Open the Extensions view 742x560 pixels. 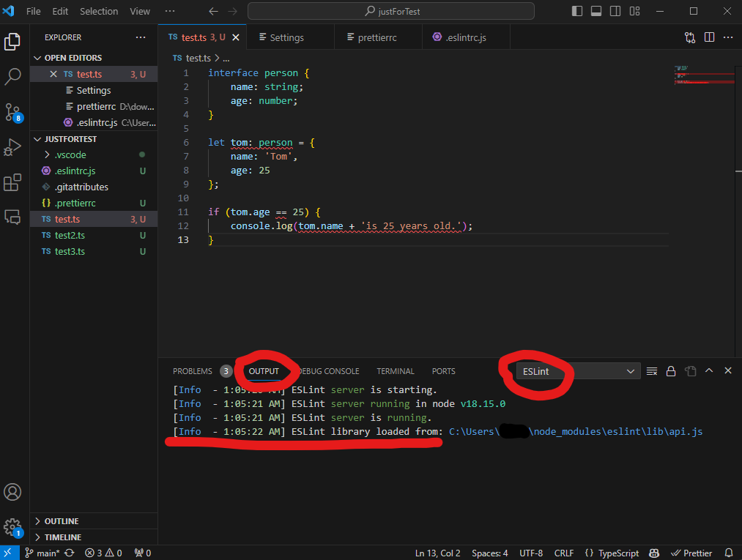click(x=12, y=183)
